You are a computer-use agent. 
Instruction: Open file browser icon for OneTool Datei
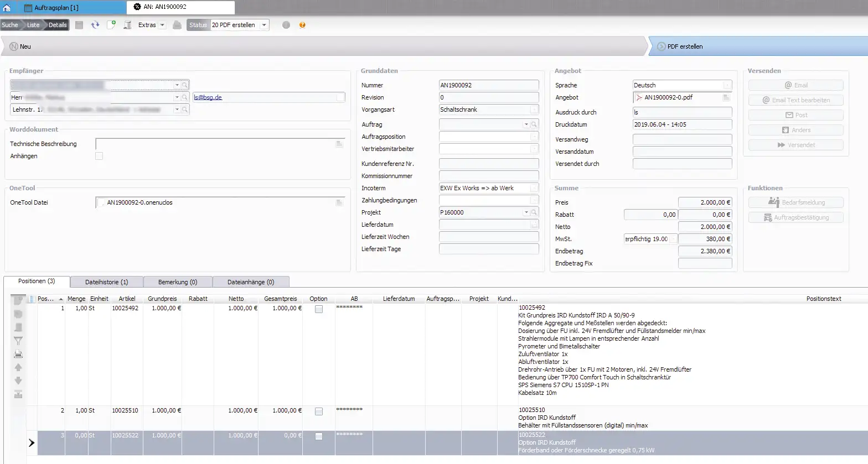339,202
